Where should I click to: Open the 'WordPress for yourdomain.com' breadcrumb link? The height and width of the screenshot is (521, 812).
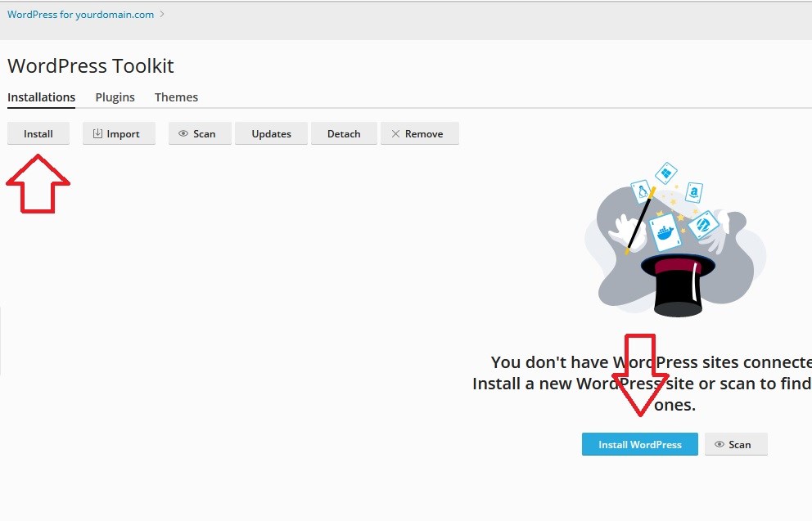[x=80, y=15]
